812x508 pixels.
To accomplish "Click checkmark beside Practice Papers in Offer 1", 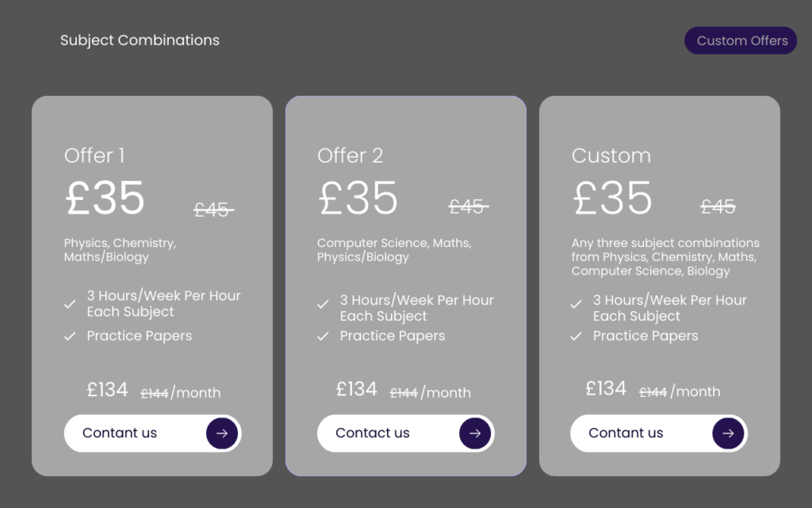I will pyautogui.click(x=70, y=337).
